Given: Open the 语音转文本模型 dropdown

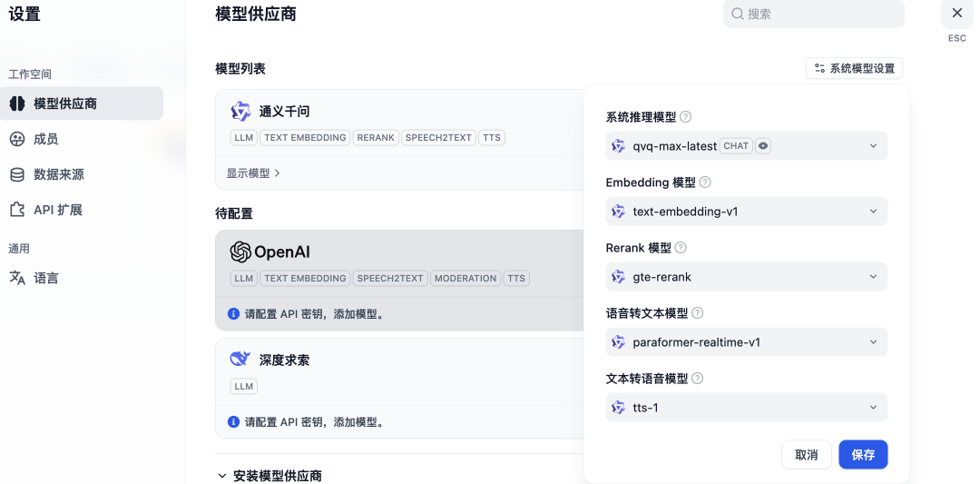Looking at the screenshot, I should click(x=746, y=342).
